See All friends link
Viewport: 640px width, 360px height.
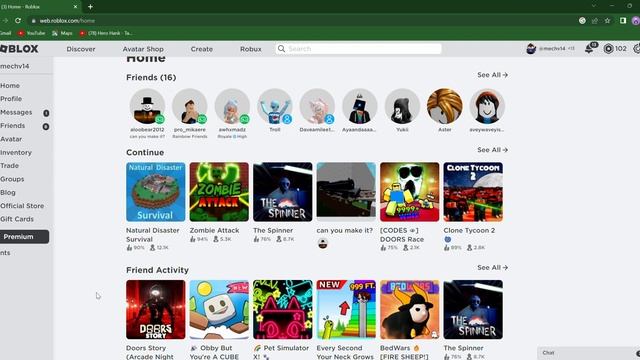493,75
